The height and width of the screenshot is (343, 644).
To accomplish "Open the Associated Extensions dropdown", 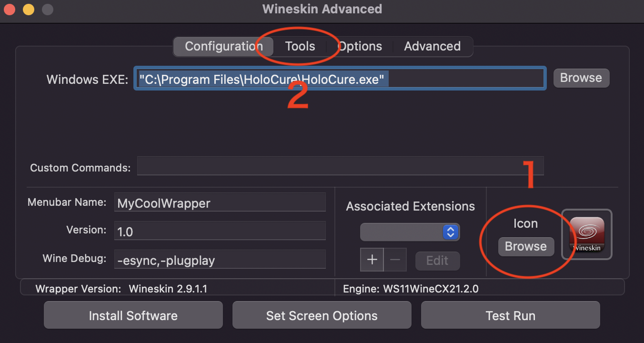I will (x=410, y=232).
